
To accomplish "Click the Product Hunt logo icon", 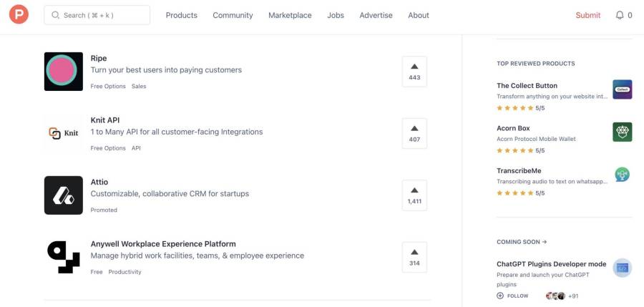I will 19,15.
